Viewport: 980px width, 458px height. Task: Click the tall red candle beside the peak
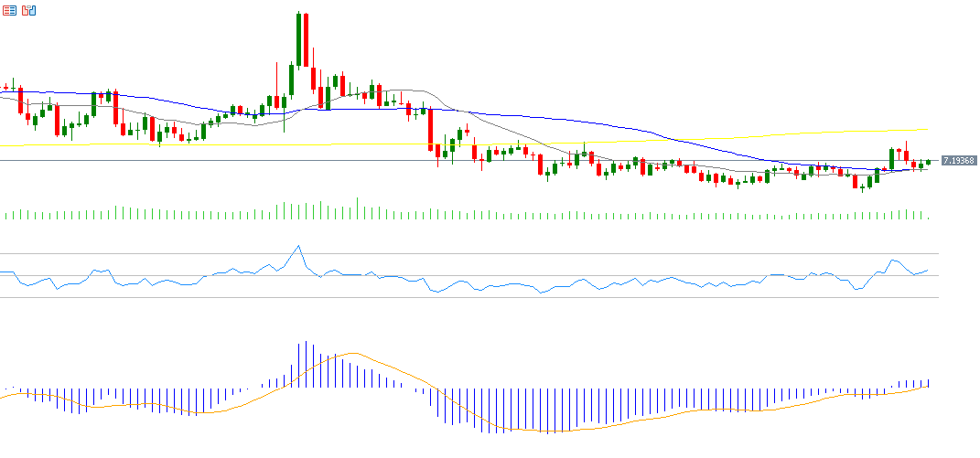click(306, 41)
